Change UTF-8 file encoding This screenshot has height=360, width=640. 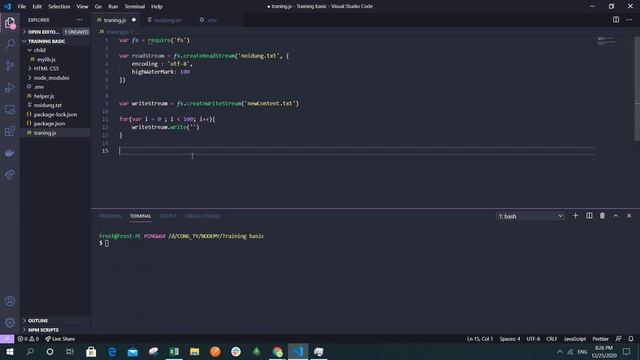533,339
